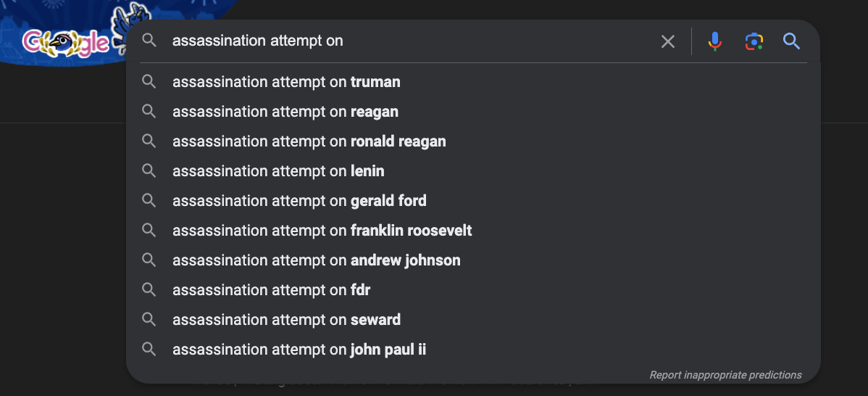
Task: Choose 'assassination attempt on john paul ii'
Action: (x=473, y=350)
